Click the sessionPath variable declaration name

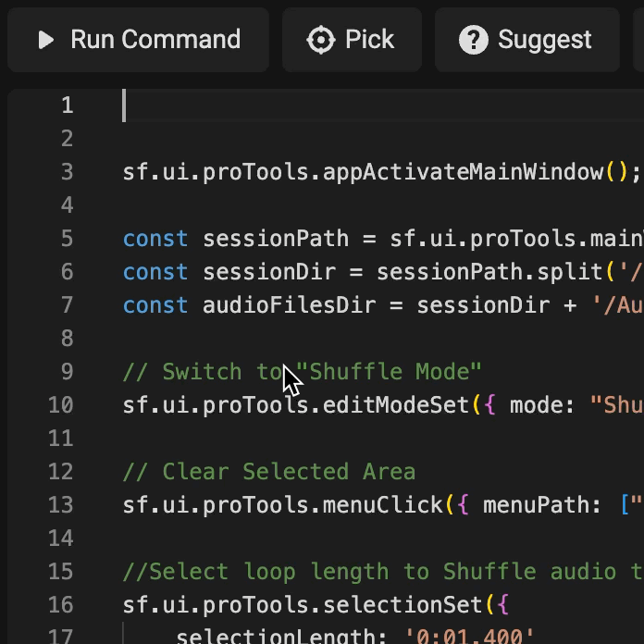click(x=276, y=239)
